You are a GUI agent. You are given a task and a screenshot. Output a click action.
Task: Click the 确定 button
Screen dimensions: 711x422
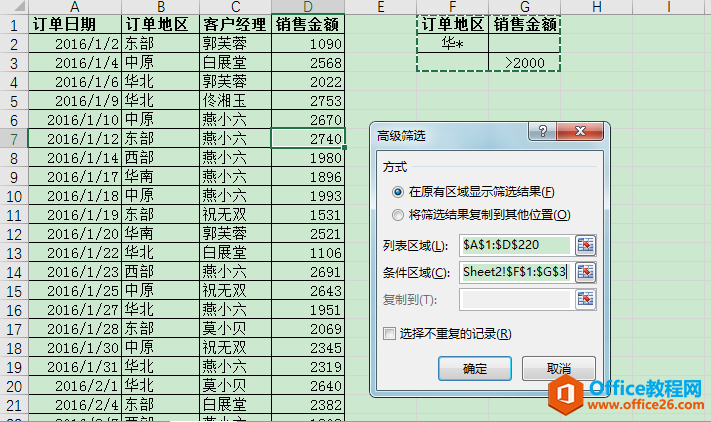[475, 369]
